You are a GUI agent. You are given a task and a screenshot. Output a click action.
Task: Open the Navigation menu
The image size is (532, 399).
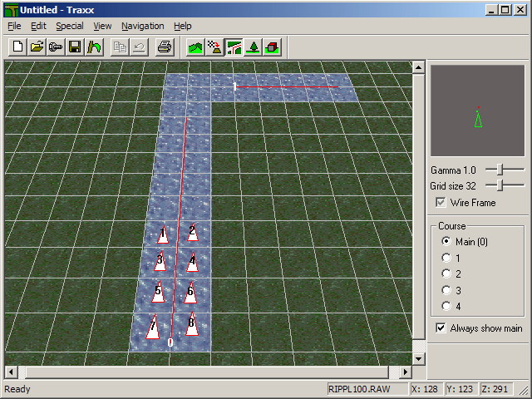coord(142,26)
